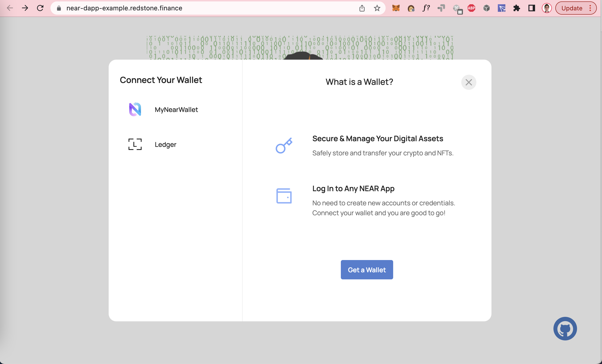The height and width of the screenshot is (364, 602).
Task: Bookmark this page with star icon
Action: click(x=377, y=8)
